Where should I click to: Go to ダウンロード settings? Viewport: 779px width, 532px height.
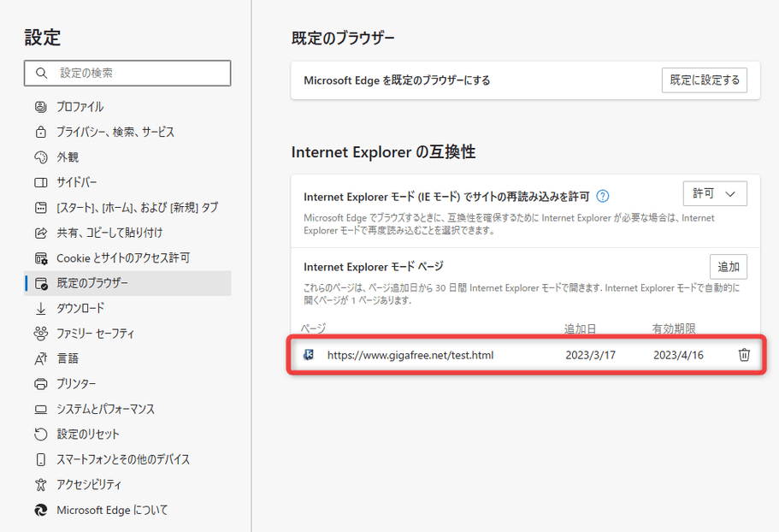coord(80,309)
